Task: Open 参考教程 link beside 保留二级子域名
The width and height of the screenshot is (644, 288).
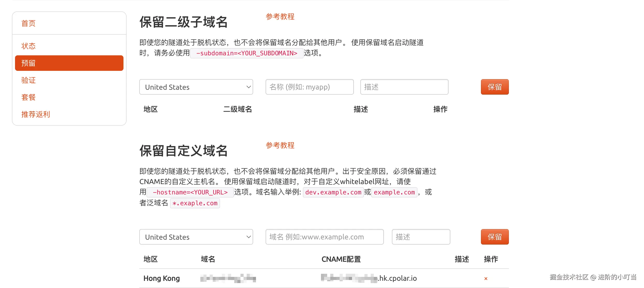Action: point(280,17)
